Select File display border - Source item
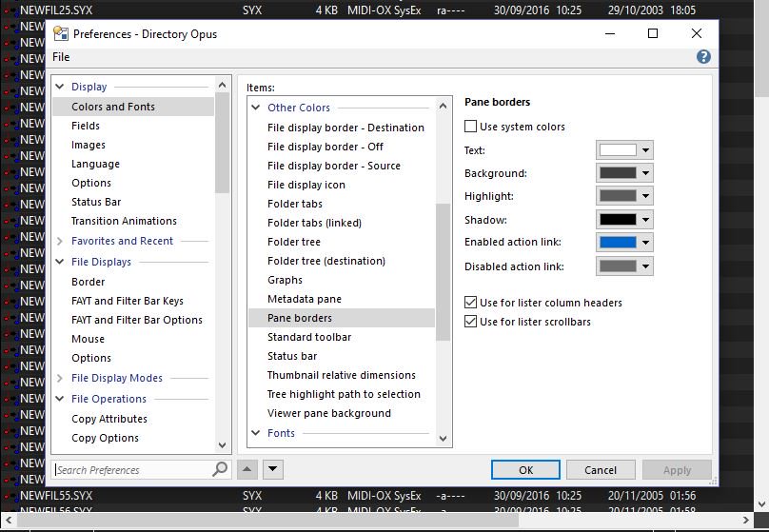This screenshot has width=769, height=532. (x=334, y=166)
